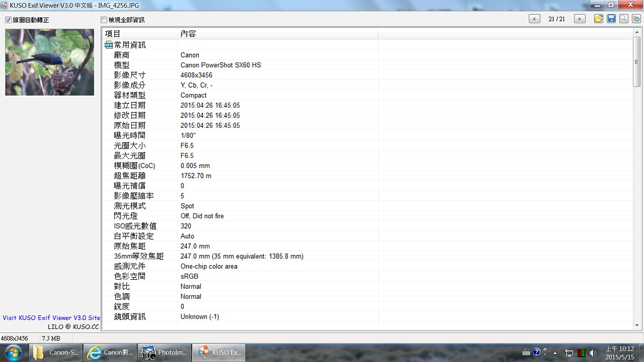Click the 7.3 MB file size in status bar
644x362 pixels.
(x=51, y=338)
